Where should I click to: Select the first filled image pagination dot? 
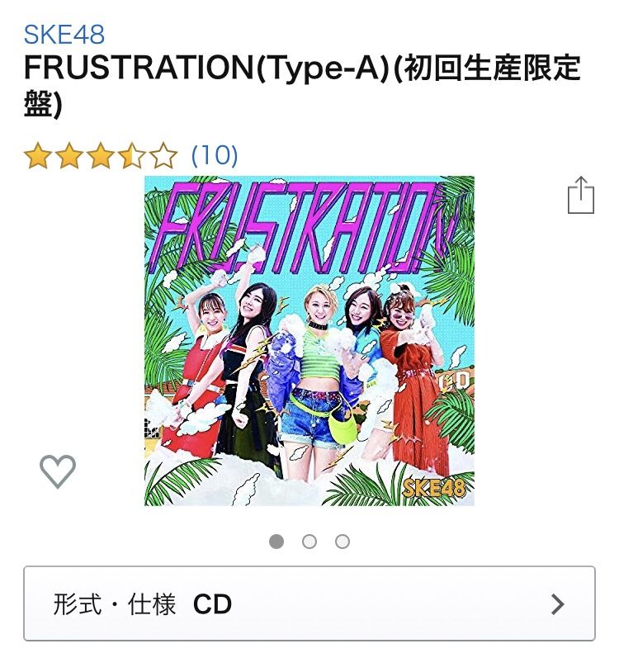276,542
